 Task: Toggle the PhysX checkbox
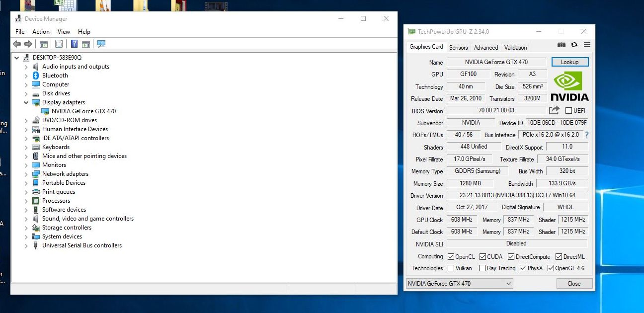pos(523,268)
